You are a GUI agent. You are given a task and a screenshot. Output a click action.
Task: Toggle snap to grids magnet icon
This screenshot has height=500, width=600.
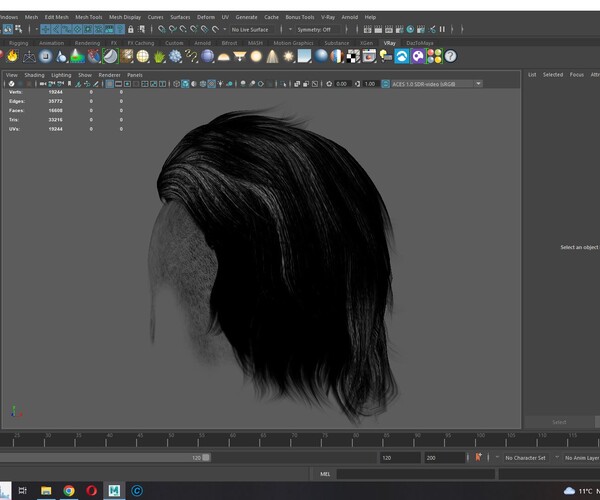click(162, 29)
